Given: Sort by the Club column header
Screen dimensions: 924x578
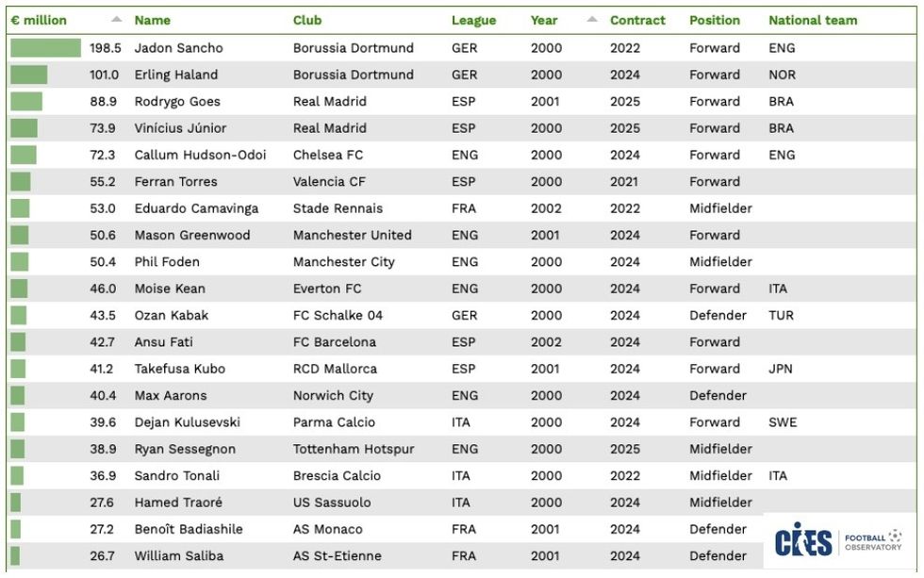Looking at the screenshot, I should click(x=307, y=20).
